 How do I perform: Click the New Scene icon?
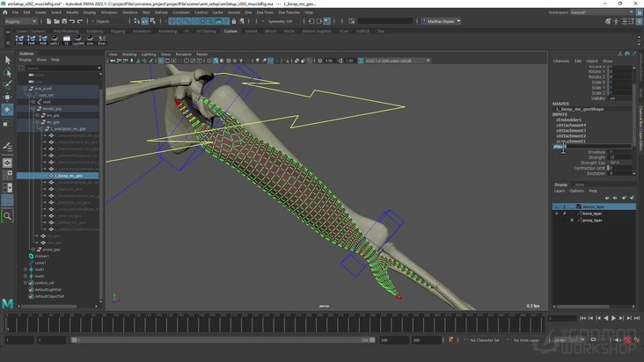click(48, 21)
